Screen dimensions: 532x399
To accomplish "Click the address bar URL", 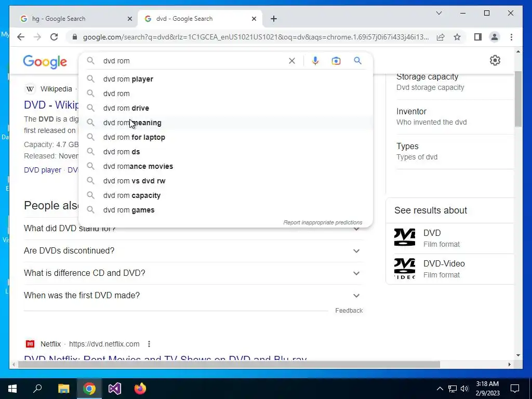I will pyautogui.click(x=256, y=37).
